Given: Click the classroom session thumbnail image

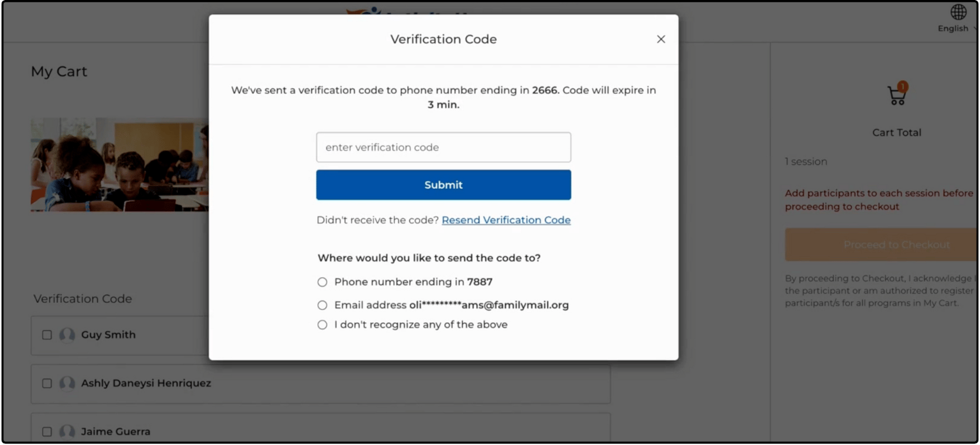Looking at the screenshot, I should tap(119, 165).
